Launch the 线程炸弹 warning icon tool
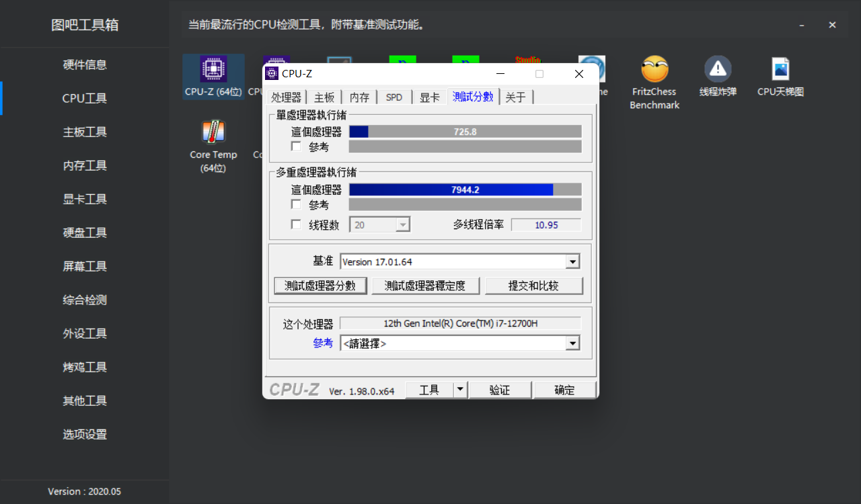Viewport: 861px width, 504px height. point(718,77)
